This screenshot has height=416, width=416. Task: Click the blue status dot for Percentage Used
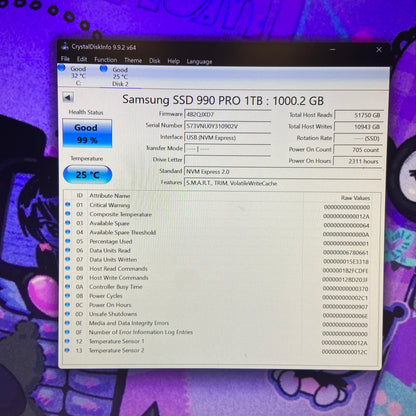click(x=68, y=241)
